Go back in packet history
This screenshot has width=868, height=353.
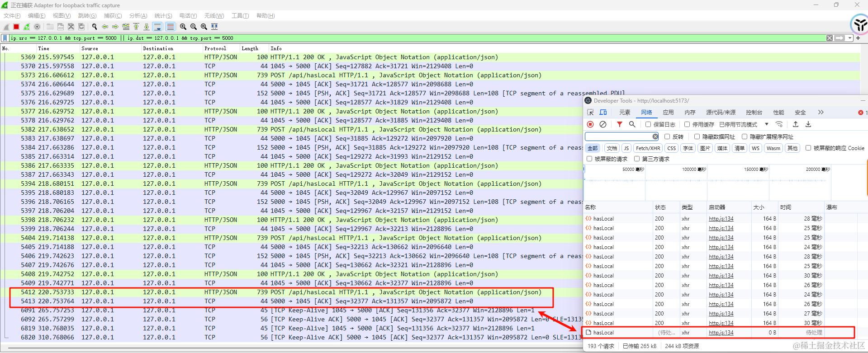point(105,27)
